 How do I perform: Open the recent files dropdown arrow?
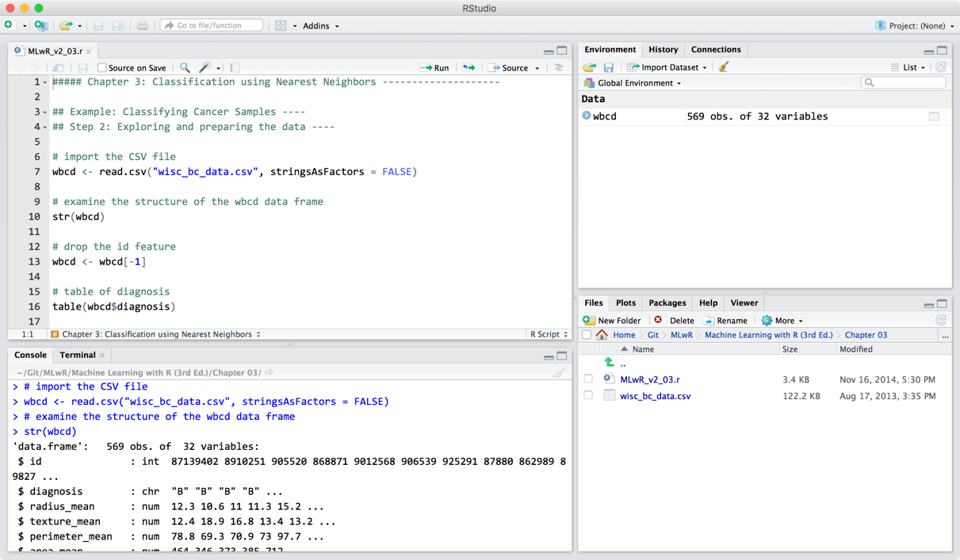coord(80,26)
